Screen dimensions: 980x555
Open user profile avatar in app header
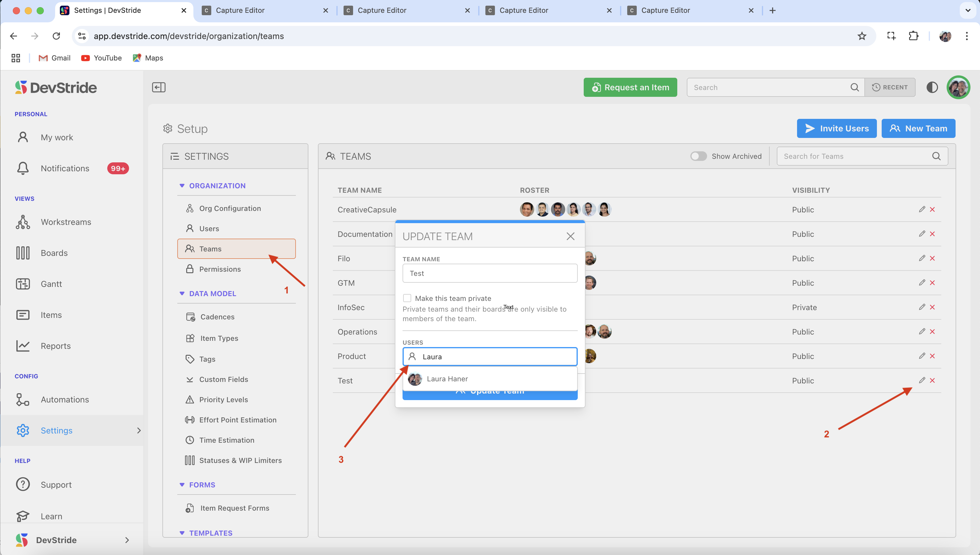tap(958, 87)
